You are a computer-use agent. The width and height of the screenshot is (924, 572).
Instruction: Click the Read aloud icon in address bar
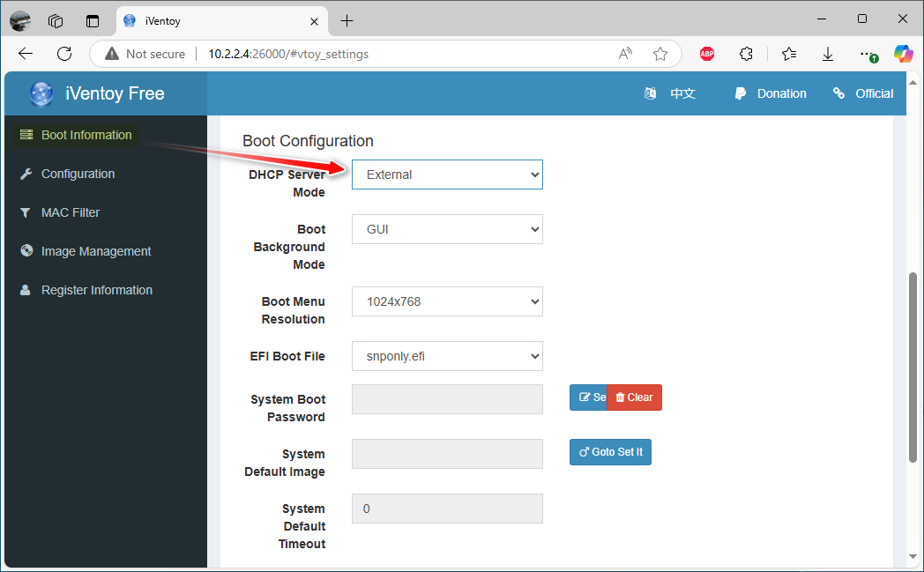625,54
